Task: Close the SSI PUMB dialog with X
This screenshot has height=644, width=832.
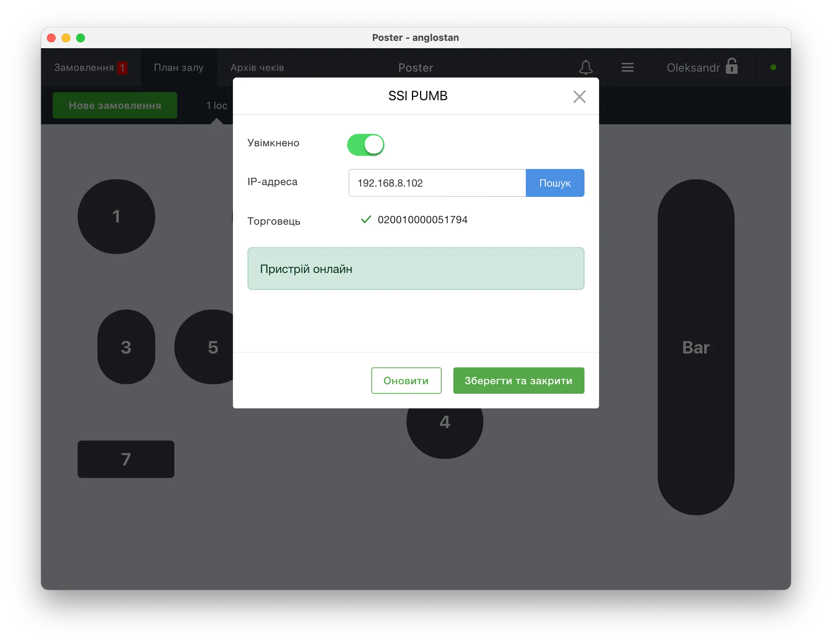Action: 579,97
